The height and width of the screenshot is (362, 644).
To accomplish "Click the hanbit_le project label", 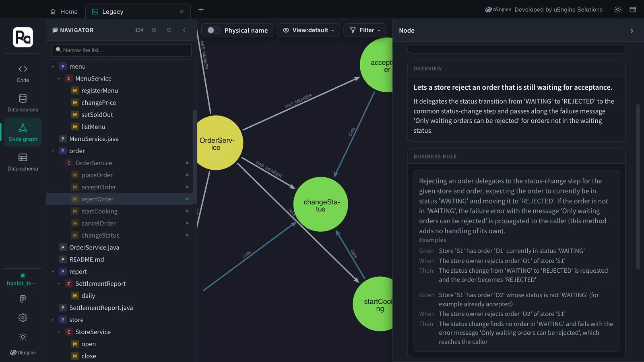I will click(x=21, y=283).
